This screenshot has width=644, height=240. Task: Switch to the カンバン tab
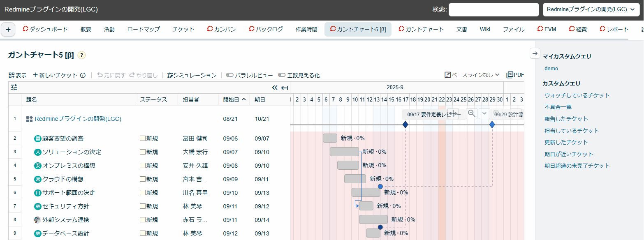(222, 29)
